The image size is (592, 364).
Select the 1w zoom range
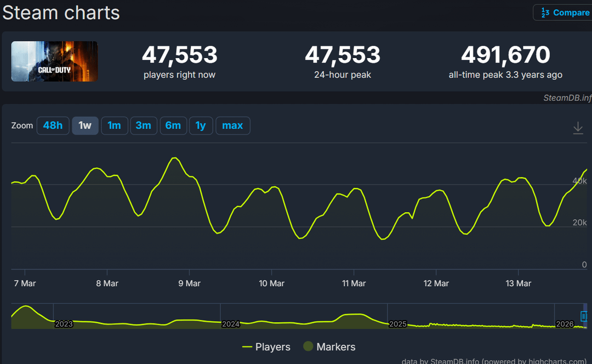tap(85, 126)
